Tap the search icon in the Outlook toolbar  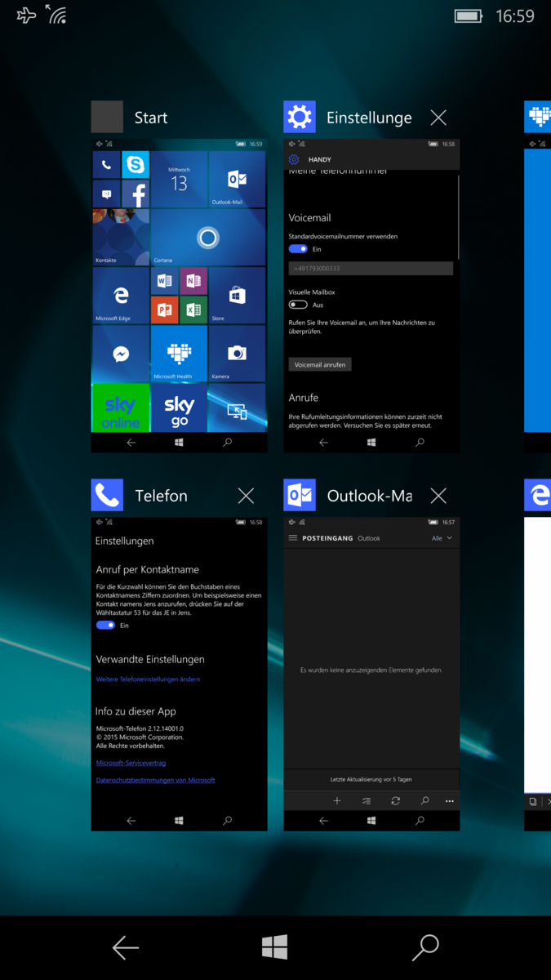coord(424,801)
